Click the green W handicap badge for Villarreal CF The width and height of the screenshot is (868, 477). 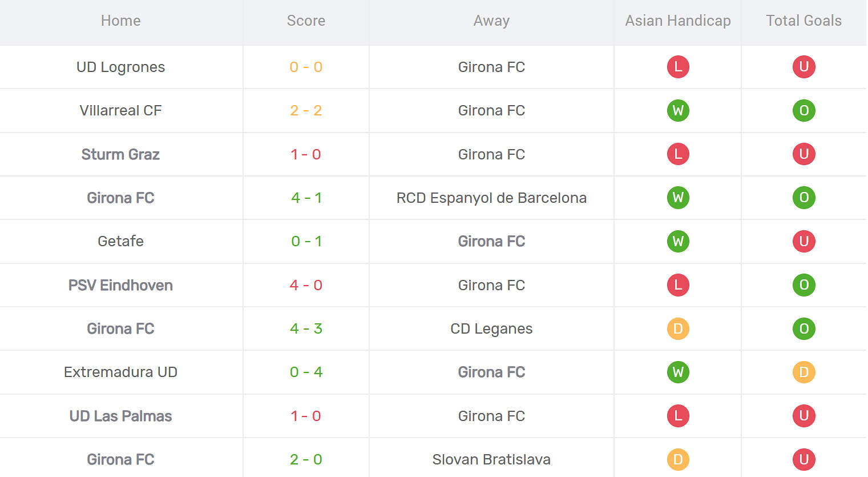pos(678,110)
